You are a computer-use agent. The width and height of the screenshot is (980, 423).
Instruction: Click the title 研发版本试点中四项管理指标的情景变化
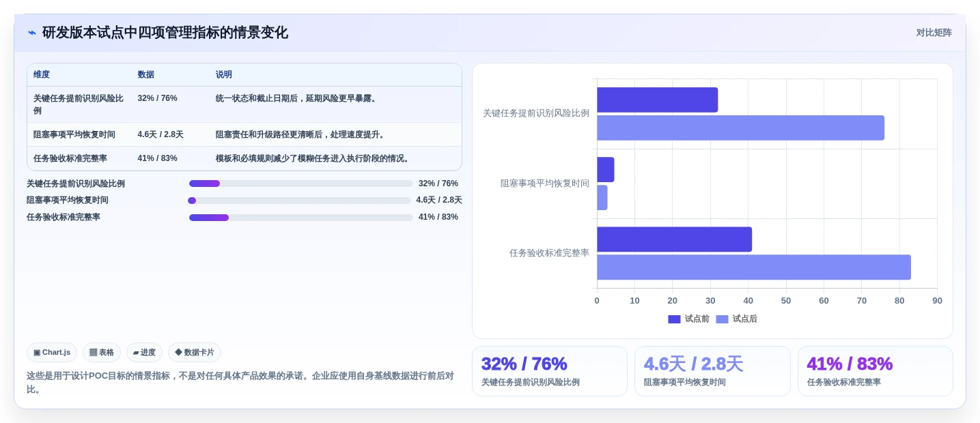pyautogui.click(x=165, y=33)
